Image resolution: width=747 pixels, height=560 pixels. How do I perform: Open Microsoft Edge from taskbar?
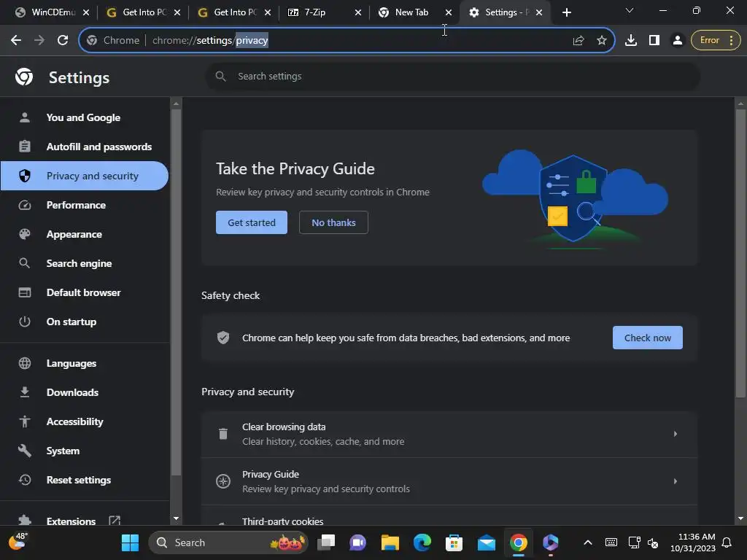click(422, 542)
